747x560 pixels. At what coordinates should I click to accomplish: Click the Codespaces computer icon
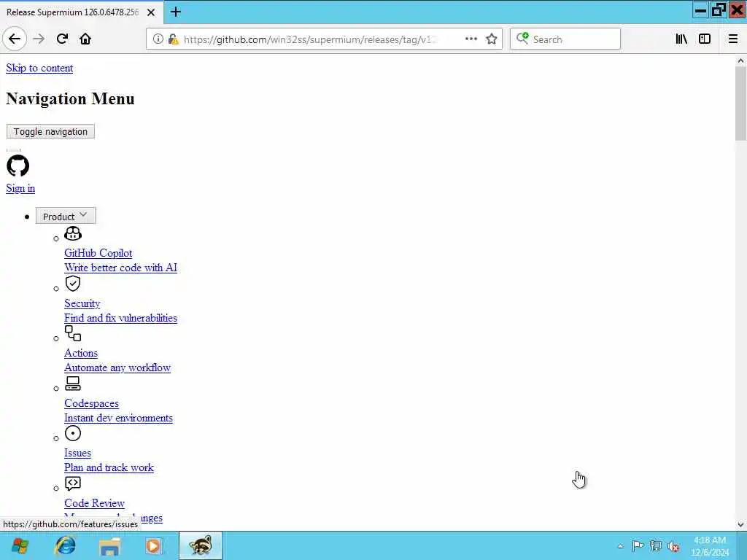pos(73,384)
